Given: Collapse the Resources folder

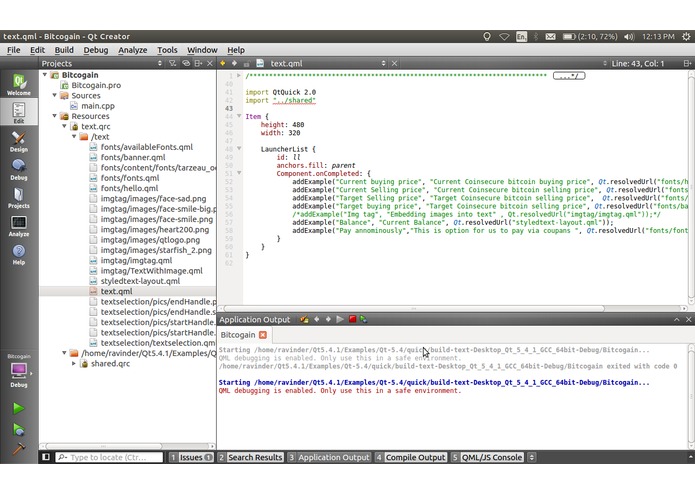Looking at the screenshot, I should (55, 116).
